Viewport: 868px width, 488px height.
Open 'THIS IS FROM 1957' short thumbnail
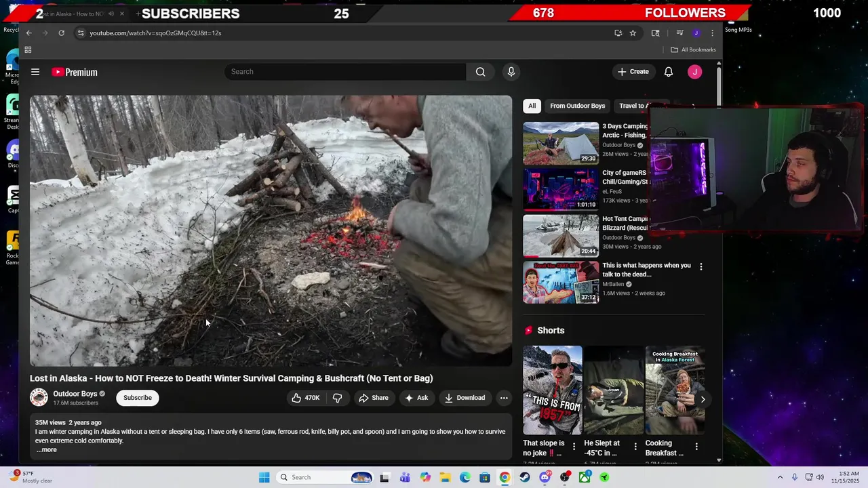tap(553, 390)
